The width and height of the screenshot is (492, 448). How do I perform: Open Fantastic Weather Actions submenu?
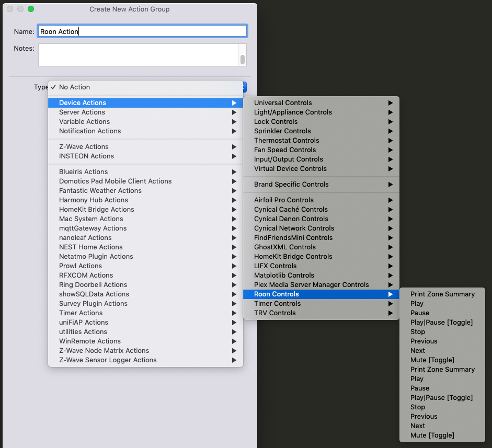point(145,191)
